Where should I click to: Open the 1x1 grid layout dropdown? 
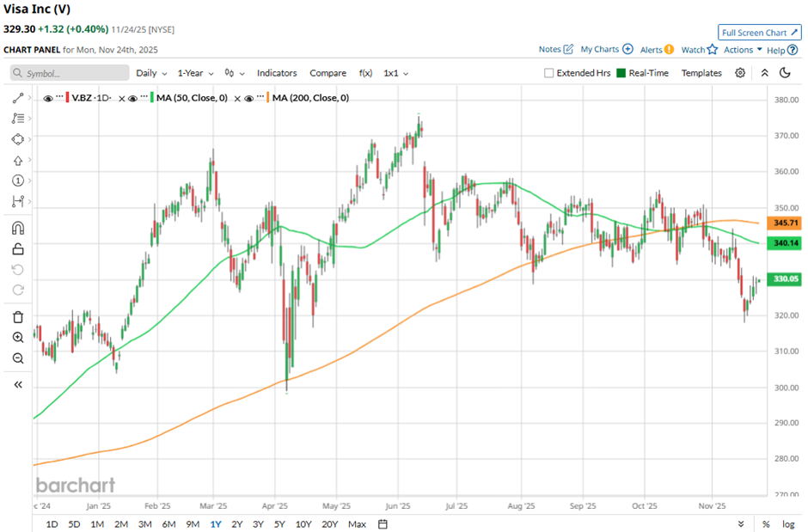pyautogui.click(x=395, y=73)
